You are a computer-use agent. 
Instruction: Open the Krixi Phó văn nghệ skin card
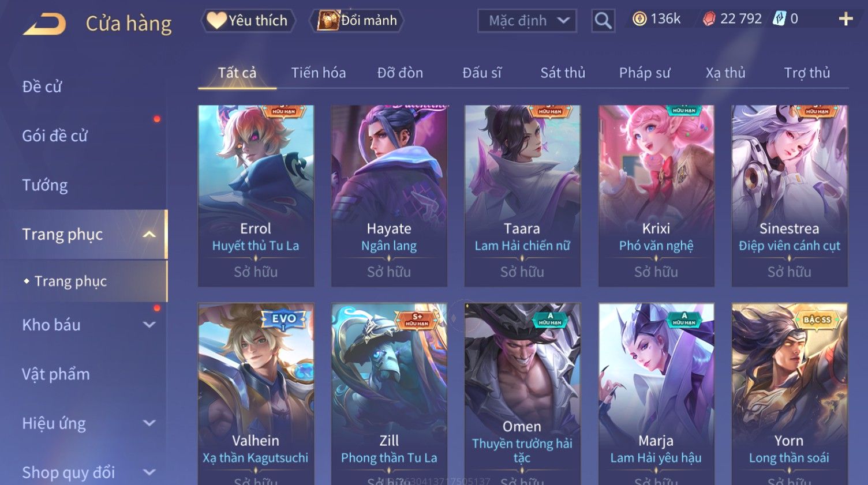click(x=656, y=195)
